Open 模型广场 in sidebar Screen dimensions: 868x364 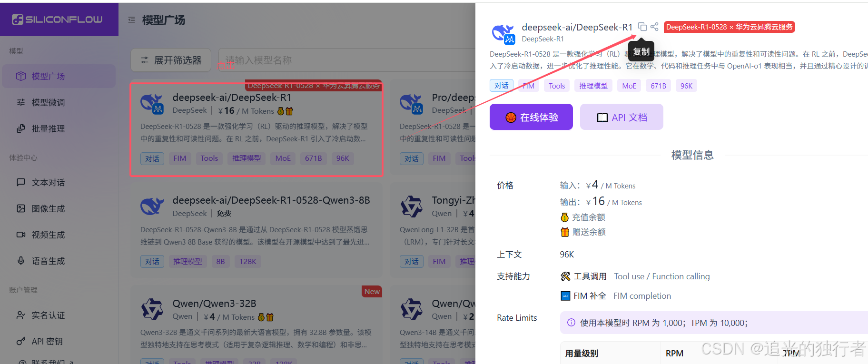(59, 76)
